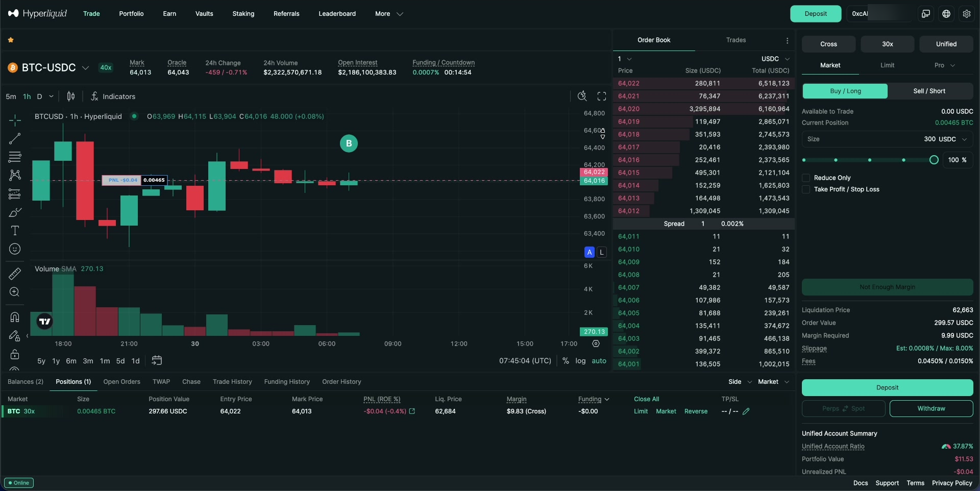Viewport: 980px width, 491px height.
Task: Click Close All positions link
Action: click(646, 399)
